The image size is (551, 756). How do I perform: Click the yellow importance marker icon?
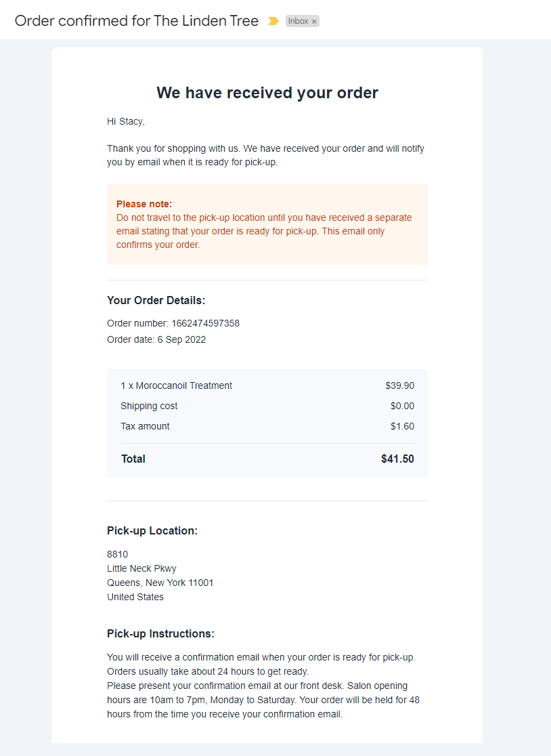[x=273, y=21]
